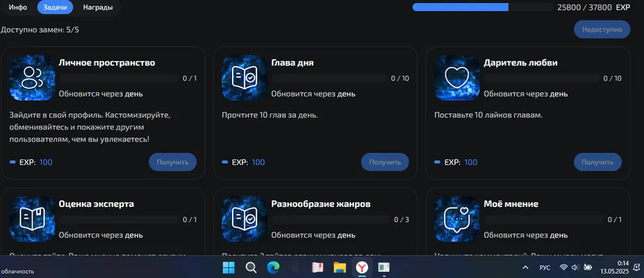
Task: Open the notifications bell icon
Action: tap(636, 268)
